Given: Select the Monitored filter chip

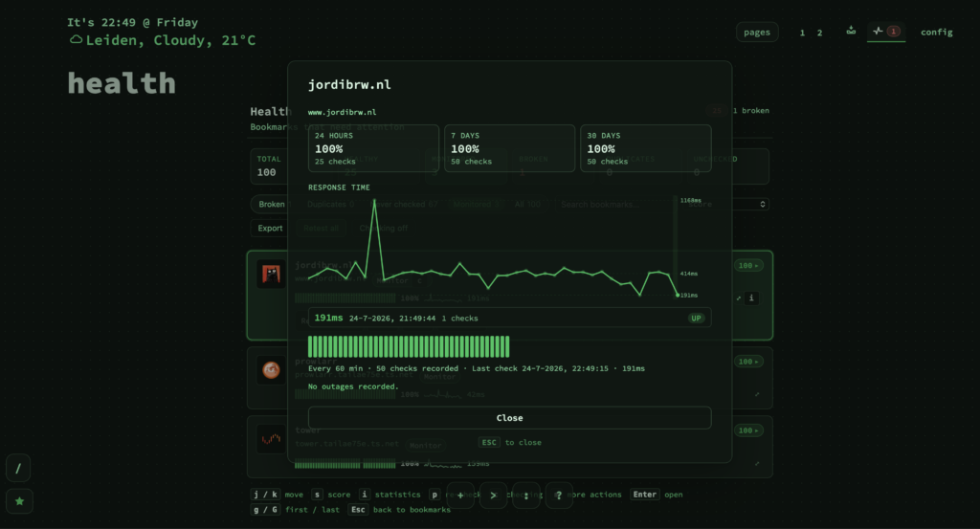Looking at the screenshot, I should (x=477, y=204).
